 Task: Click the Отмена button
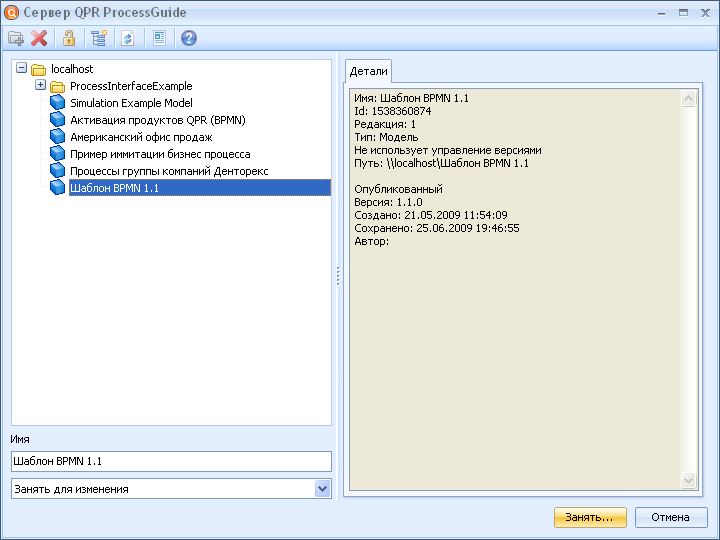pos(670,517)
